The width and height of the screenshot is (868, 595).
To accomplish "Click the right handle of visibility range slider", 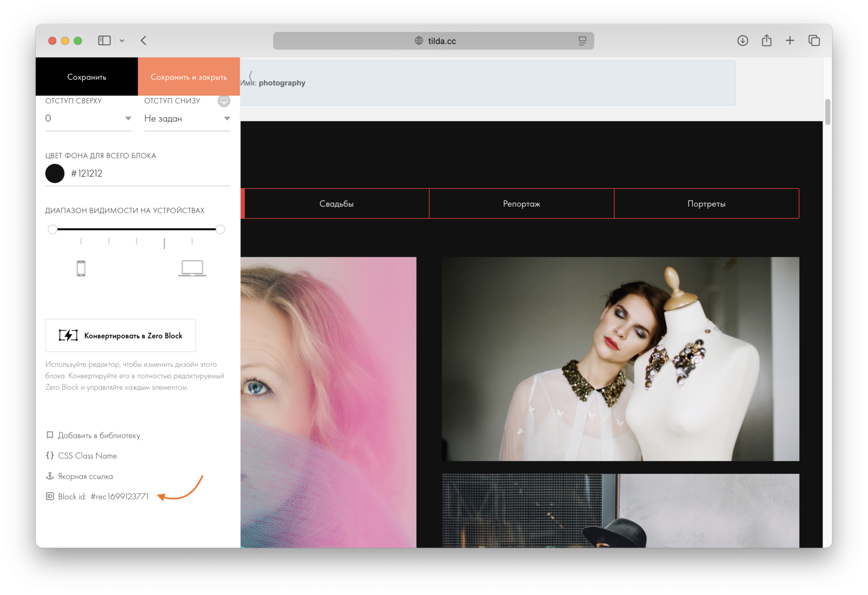I will pos(221,229).
